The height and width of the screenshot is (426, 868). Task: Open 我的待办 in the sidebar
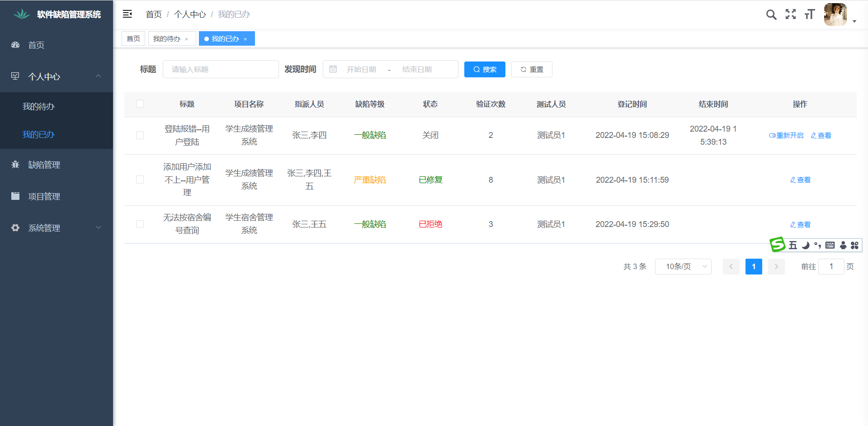[x=57, y=106]
